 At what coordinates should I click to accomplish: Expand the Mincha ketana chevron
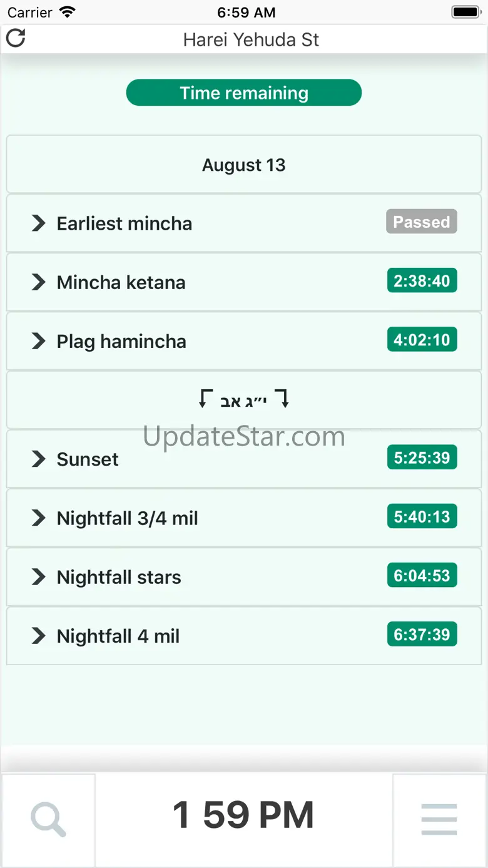39,282
